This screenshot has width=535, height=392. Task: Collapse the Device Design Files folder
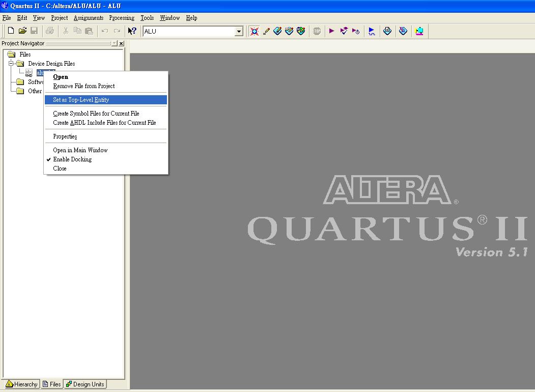click(x=11, y=64)
